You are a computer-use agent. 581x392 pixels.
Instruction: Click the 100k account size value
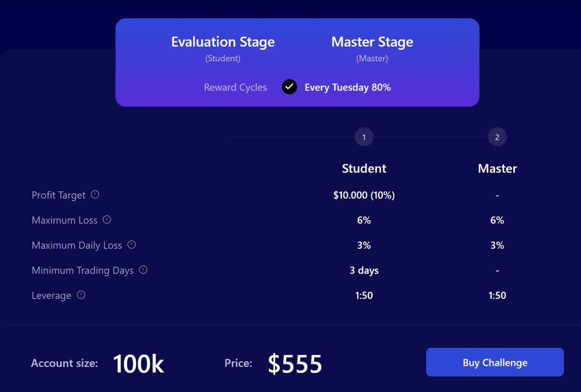[138, 363]
